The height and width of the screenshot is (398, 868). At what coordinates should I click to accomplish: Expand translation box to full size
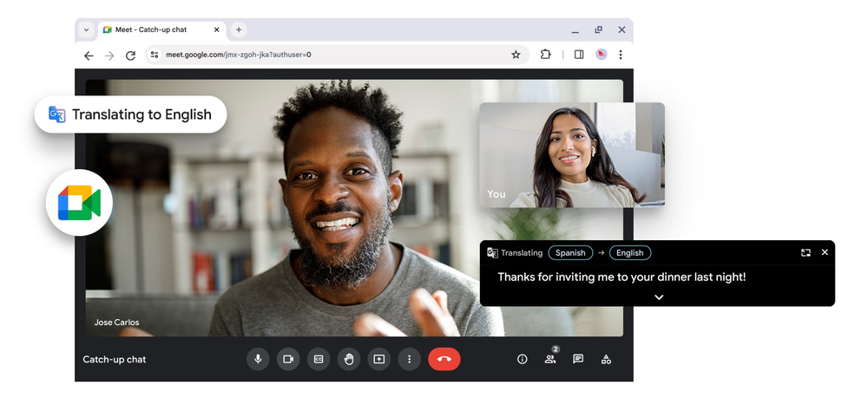coord(806,252)
